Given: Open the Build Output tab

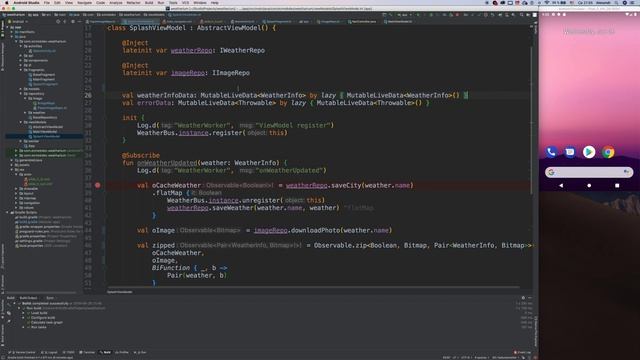Looking at the screenshot, I should 28,298.
